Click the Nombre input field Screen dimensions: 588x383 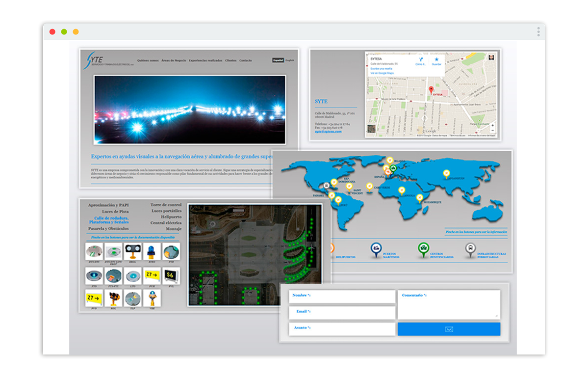point(342,297)
